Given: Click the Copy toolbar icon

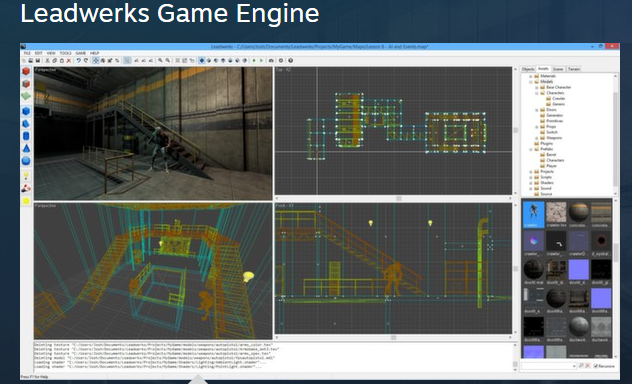Looking at the screenshot, I should coord(54,60).
